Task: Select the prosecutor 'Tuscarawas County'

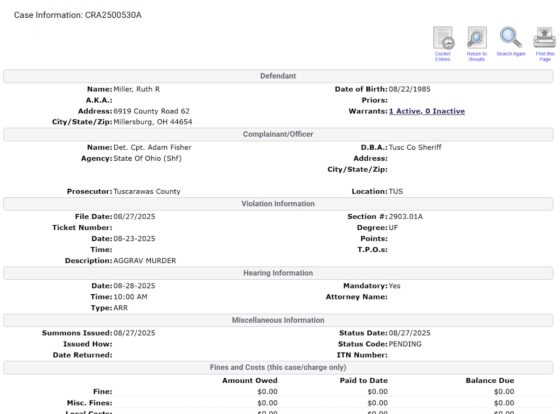Action: click(147, 191)
